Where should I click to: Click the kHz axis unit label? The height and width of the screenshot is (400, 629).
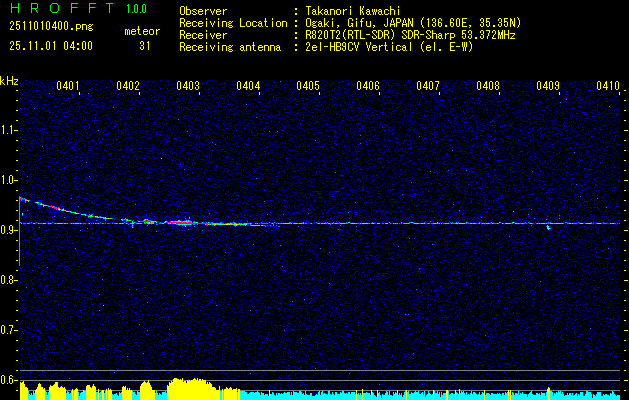click(x=9, y=79)
